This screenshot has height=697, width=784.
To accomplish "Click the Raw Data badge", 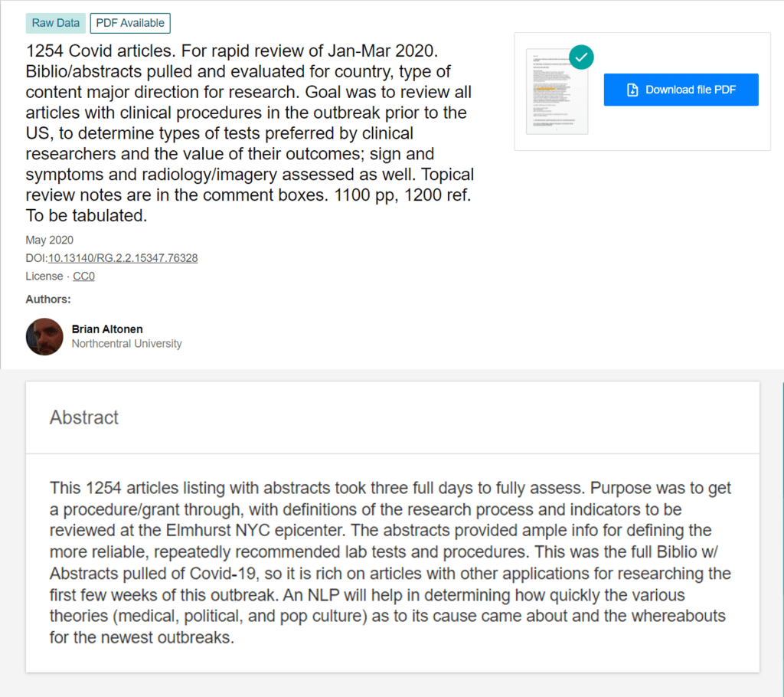I will point(55,23).
